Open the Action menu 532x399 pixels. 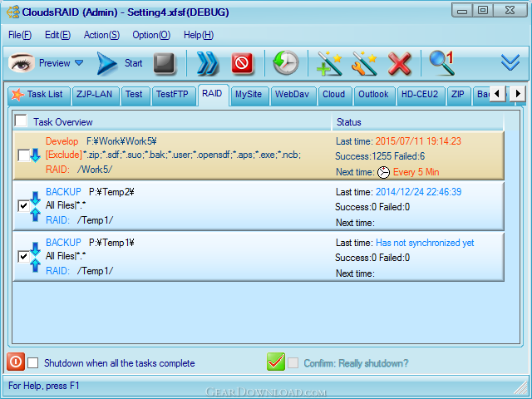tap(101, 35)
